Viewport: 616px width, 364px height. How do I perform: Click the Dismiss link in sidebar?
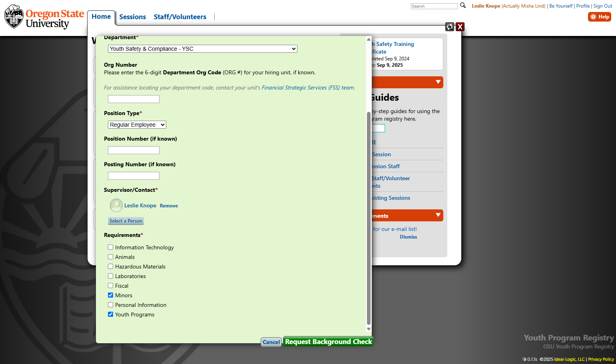pos(408,237)
